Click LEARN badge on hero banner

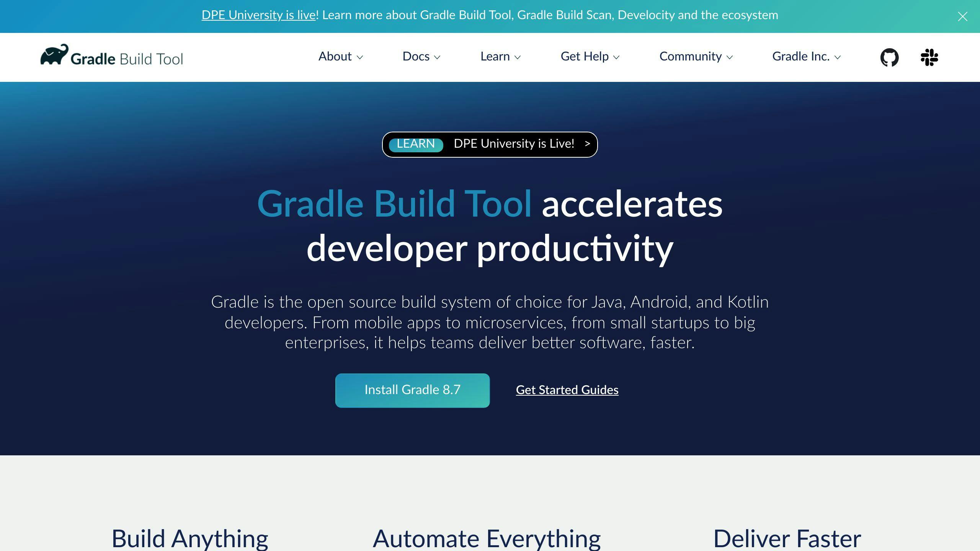pyautogui.click(x=416, y=144)
